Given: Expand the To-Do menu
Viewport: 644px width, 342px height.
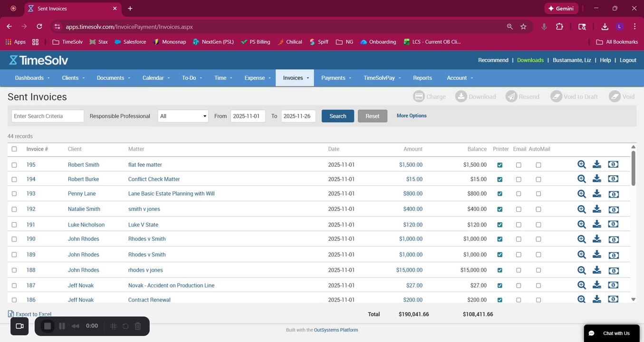Looking at the screenshot, I should coord(192,78).
